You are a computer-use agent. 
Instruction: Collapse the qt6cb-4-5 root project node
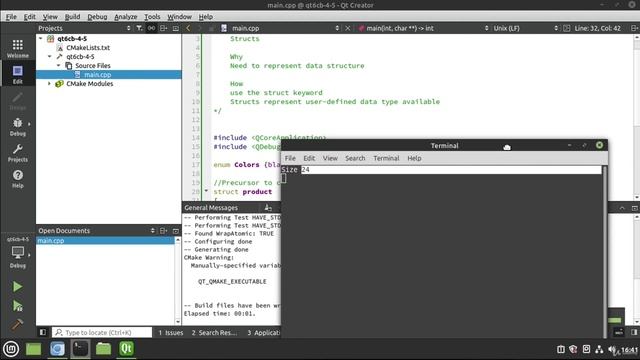41,38
